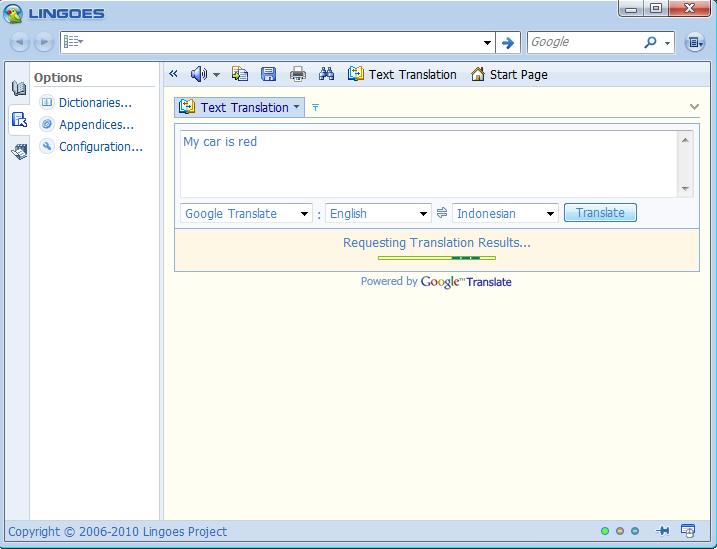Click the speaker pronounce icon
This screenshot has height=549, width=717.
[199, 74]
